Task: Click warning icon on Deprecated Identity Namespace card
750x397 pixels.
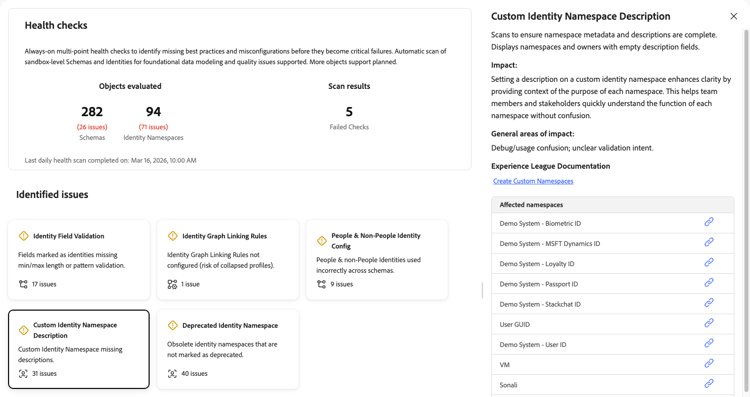Action: coord(173,325)
